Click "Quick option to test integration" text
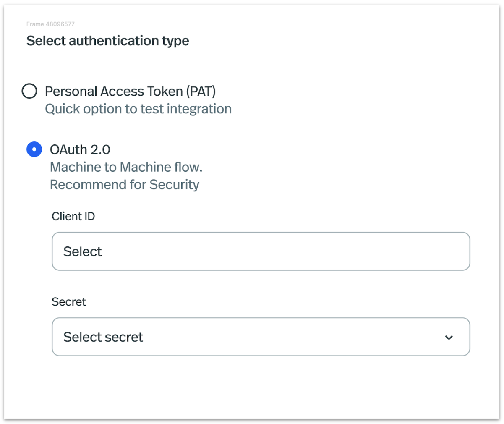Viewport: 504px width, 424px height. [x=138, y=109]
